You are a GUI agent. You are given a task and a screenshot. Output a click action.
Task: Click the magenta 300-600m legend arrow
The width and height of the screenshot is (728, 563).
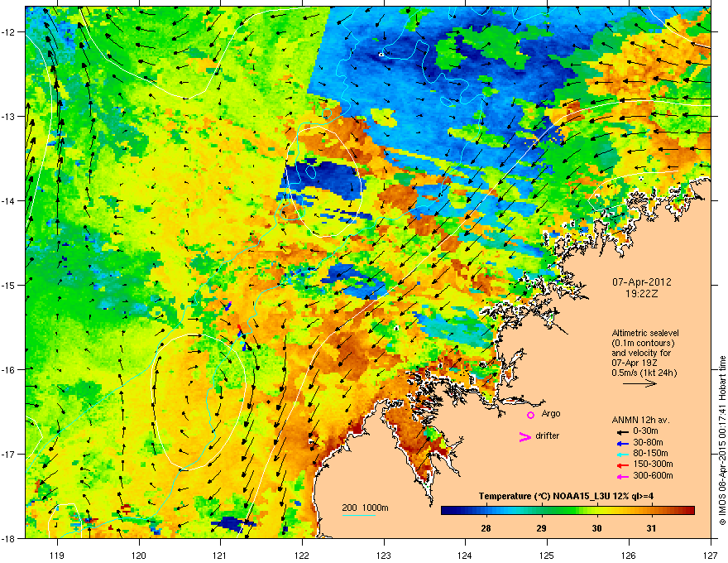point(623,476)
